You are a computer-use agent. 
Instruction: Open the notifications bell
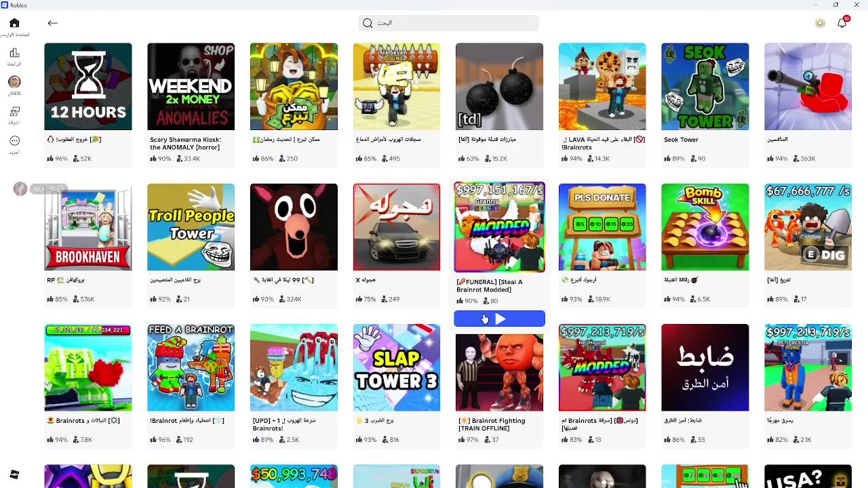(842, 23)
